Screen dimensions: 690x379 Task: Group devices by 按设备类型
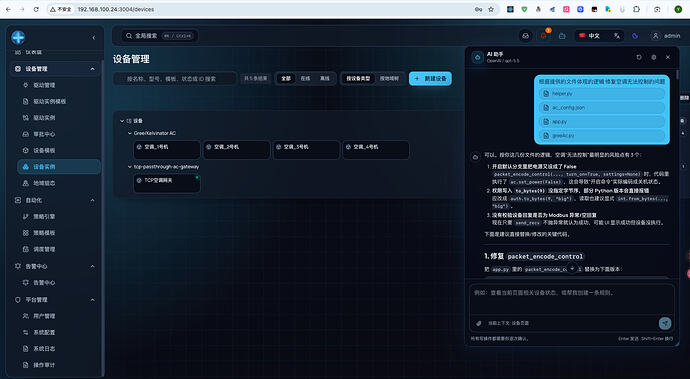click(x=358, y=78)
